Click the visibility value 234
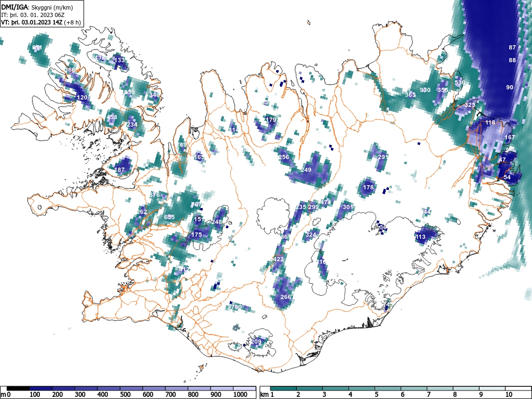Viewport: 532px width, 399px height. [132, 125]
